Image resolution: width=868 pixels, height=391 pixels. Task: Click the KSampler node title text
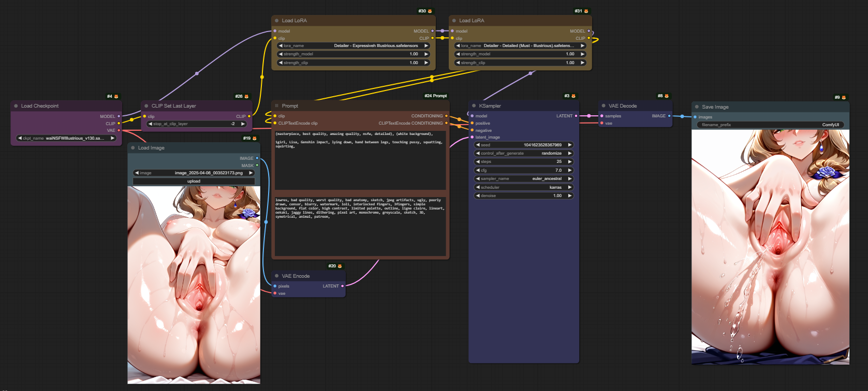pos(490,106)
